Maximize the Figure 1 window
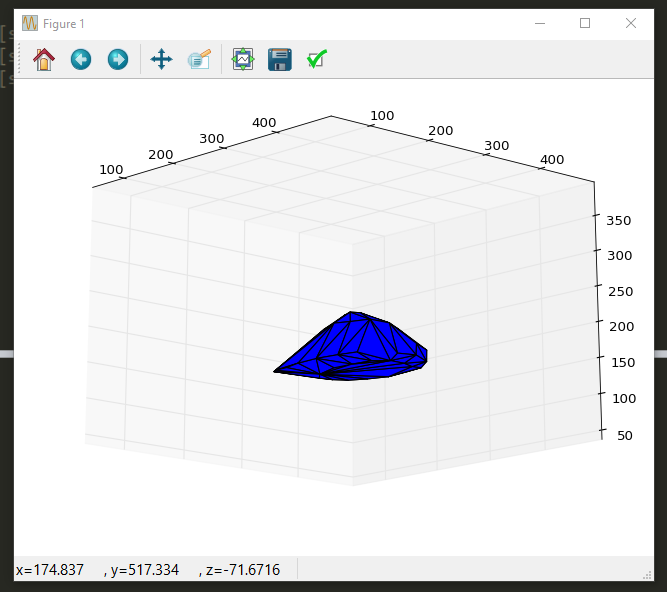The width and height of the screenshot is (667, 592). 585,23
